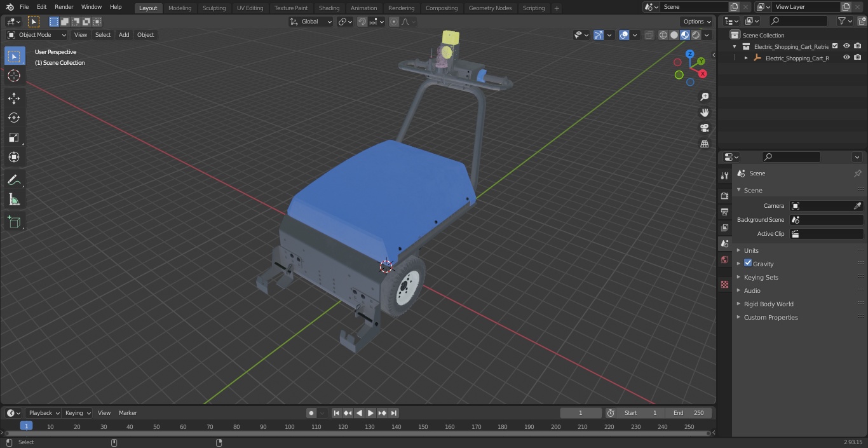
Task: Switch to rendered viewport shading
Action: (x=696, y=35)
